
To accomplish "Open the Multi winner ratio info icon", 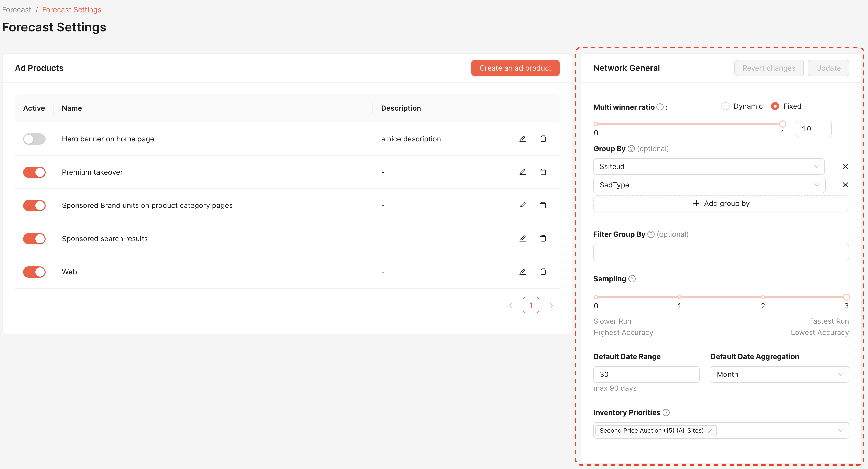I will click(x=660, y=107).
